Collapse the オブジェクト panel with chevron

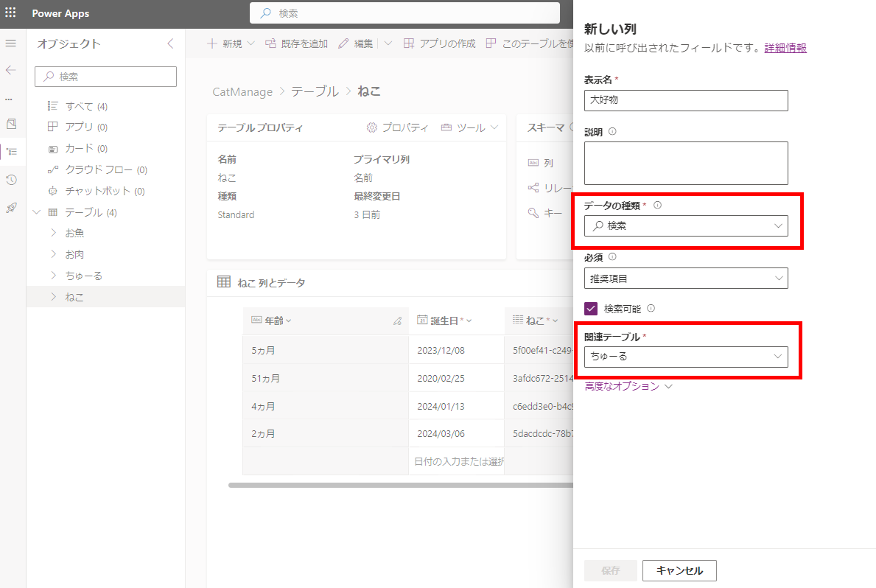tap(170, 43)
